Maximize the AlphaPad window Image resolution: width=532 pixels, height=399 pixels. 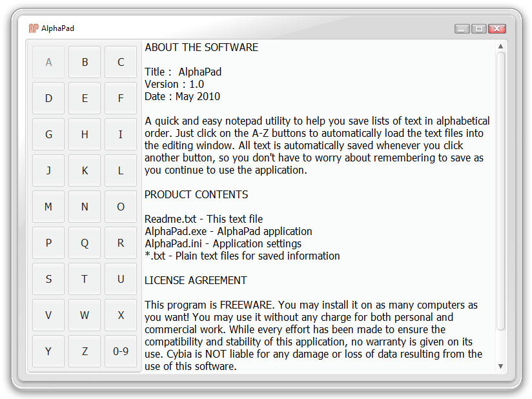479,28
